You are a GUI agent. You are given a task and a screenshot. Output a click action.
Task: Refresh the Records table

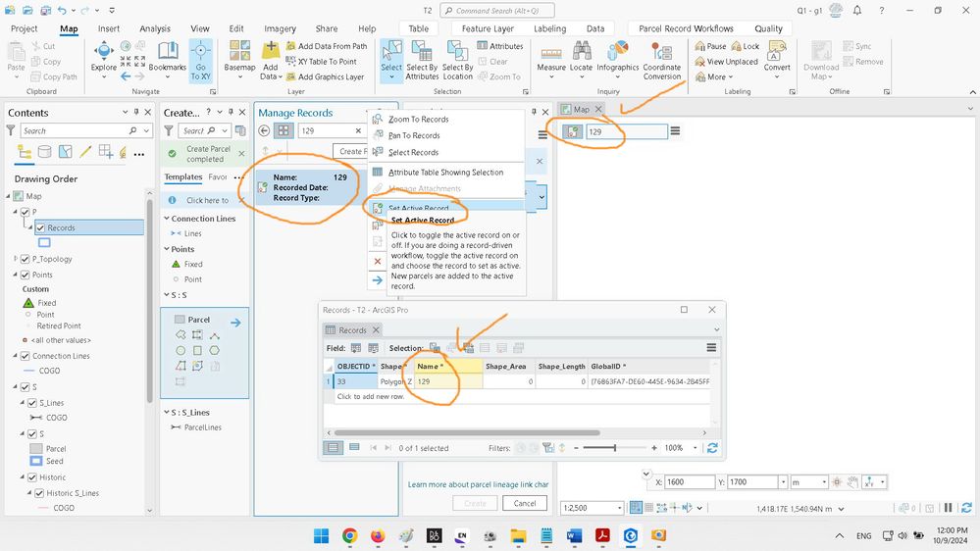tap(712, 448)
